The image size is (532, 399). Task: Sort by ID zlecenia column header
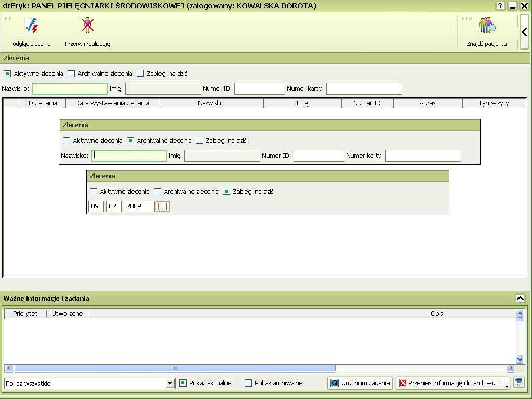point(42,103)
